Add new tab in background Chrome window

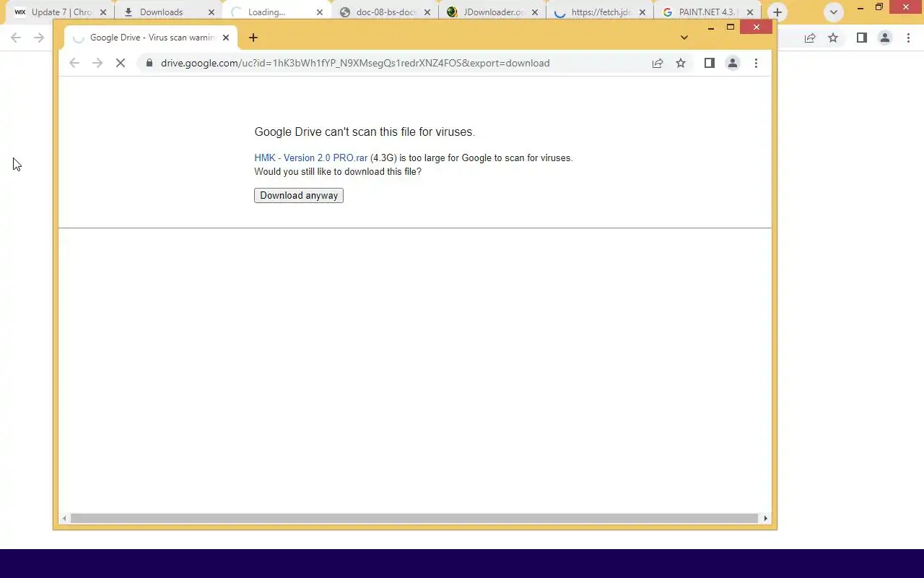tap(777, 12)
